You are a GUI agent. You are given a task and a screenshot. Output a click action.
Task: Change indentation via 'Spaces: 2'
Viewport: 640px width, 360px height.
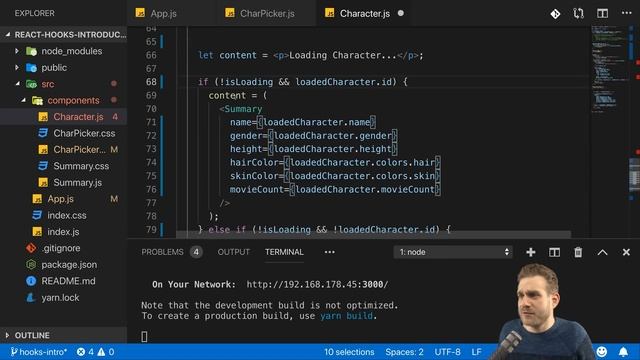coord(404,352)
